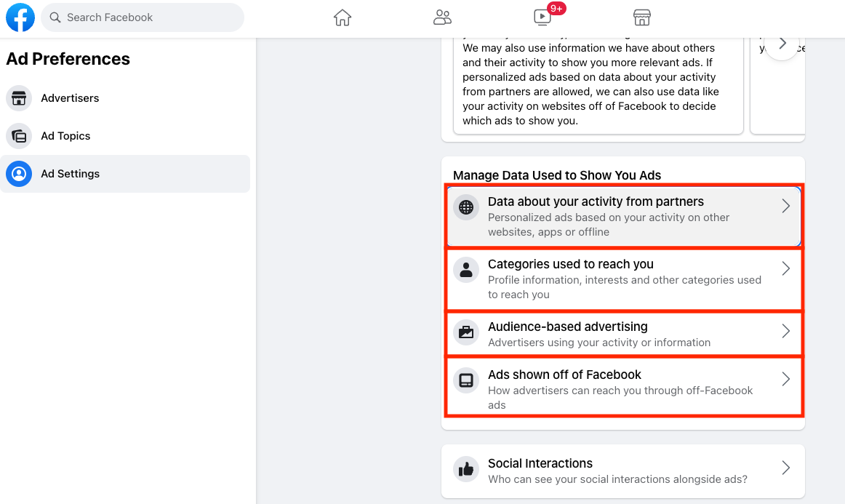
Task: Select Ad Settings in Ad Preferences menu
Action: pos(125,174)
